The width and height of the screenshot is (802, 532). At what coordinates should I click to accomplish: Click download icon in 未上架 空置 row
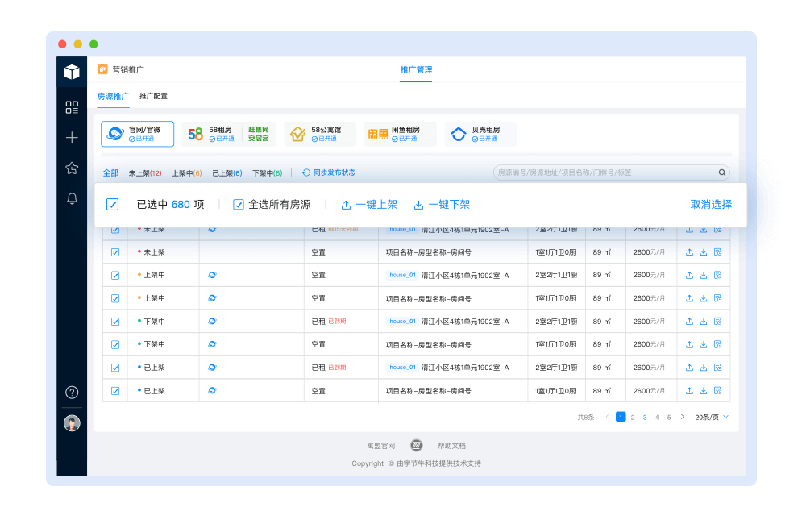pos(704,252)
